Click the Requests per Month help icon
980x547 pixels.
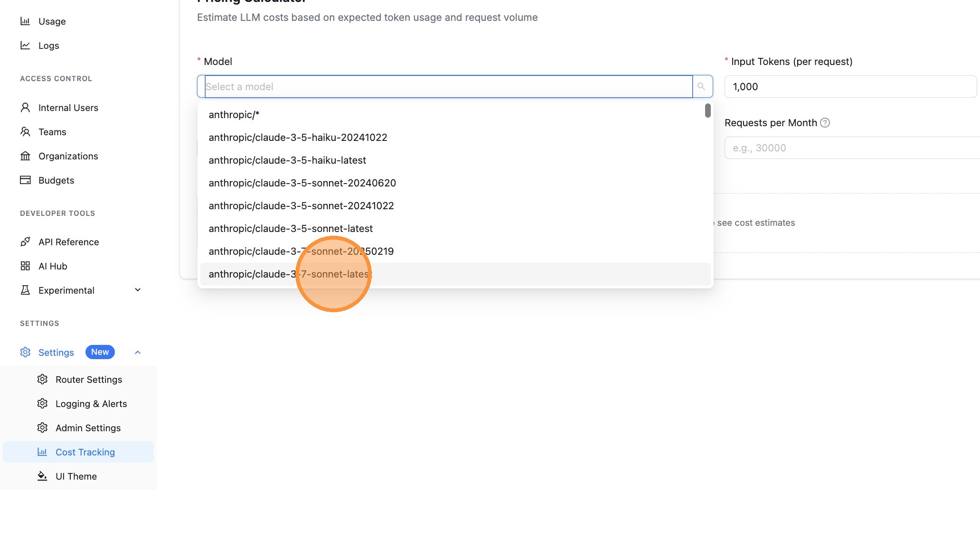tap(825, 123)
